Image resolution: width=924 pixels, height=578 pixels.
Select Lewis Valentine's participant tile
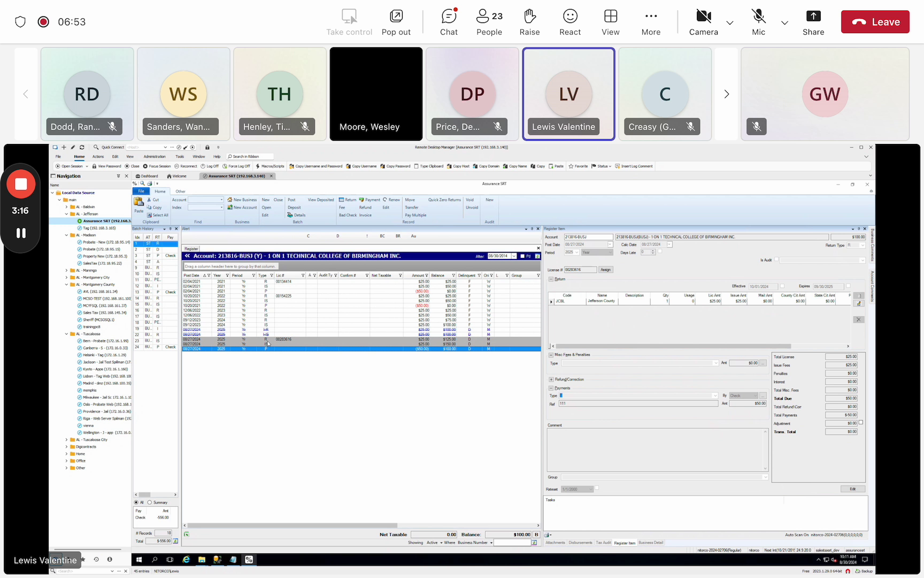[x=568, y=94]
